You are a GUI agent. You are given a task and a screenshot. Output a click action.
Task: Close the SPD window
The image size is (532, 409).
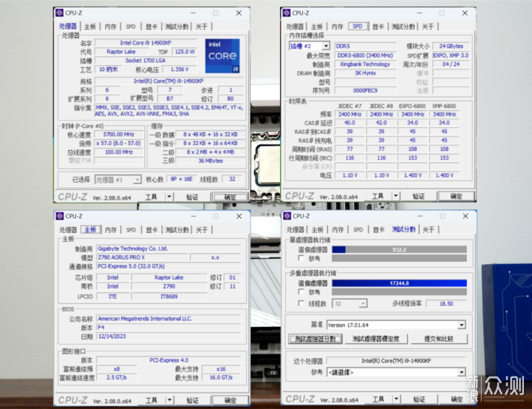(x=465, y=13)
